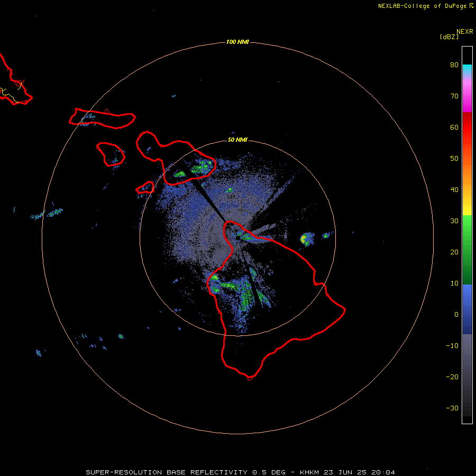
Task: Click the yellow-red storm cell east of the island
Action: click(x=307, y=239)
